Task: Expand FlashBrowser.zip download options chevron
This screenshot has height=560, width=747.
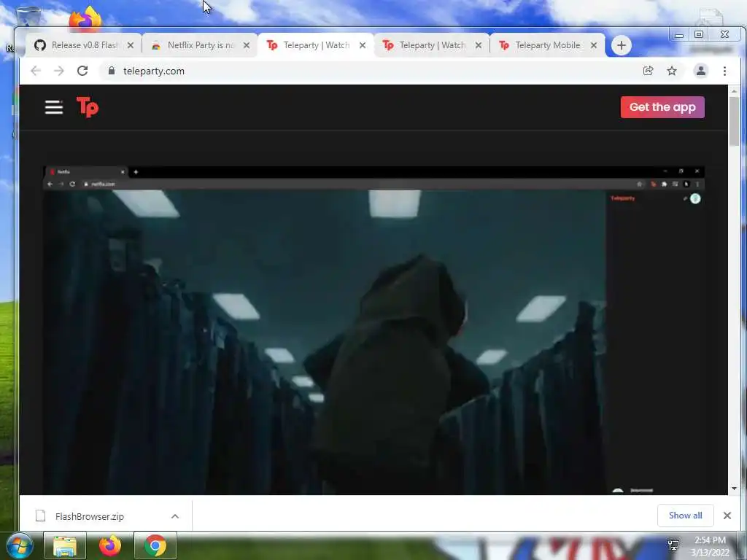Action: tap(175, 516)
